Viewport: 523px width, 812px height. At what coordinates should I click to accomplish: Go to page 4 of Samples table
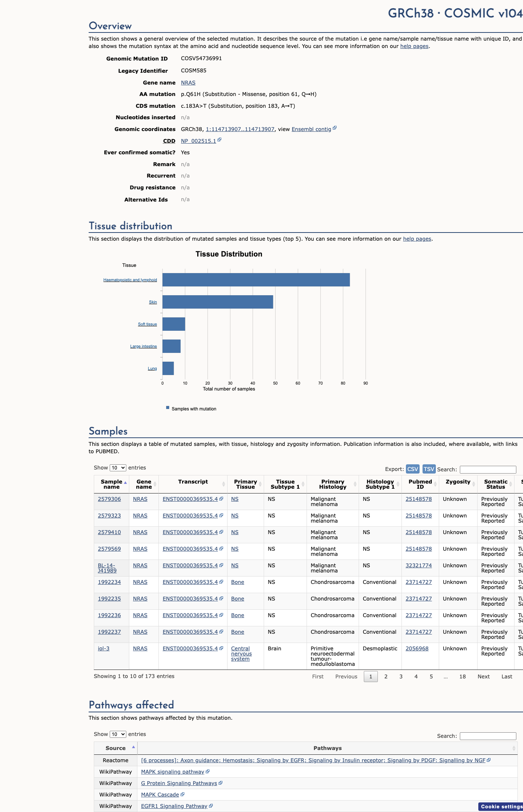416,677
